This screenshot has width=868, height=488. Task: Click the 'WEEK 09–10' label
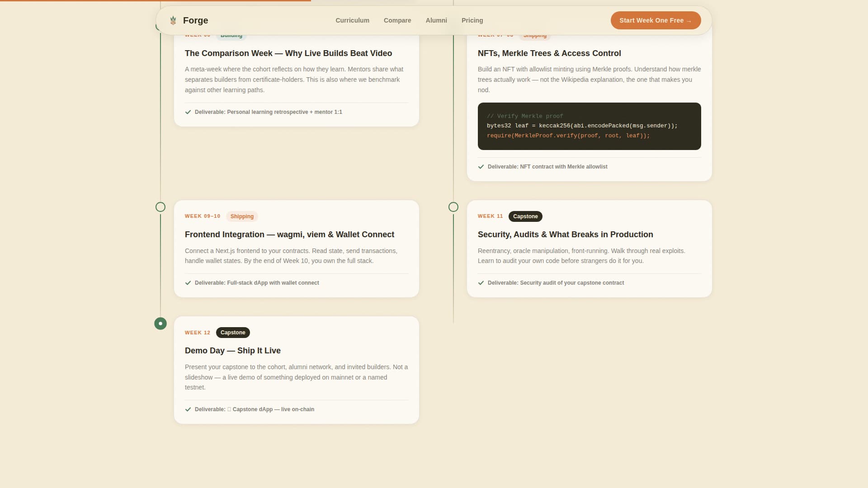point(203,216)
